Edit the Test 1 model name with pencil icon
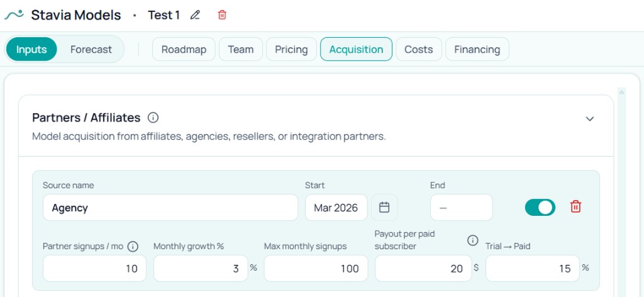Image resolution: width=644 pixels, height=297 pixels. 195,15
